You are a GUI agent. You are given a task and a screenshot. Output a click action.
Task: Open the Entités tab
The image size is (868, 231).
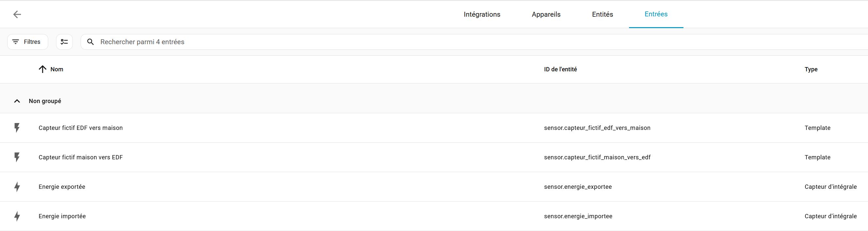pyautogui.click(x=602, y=14)
